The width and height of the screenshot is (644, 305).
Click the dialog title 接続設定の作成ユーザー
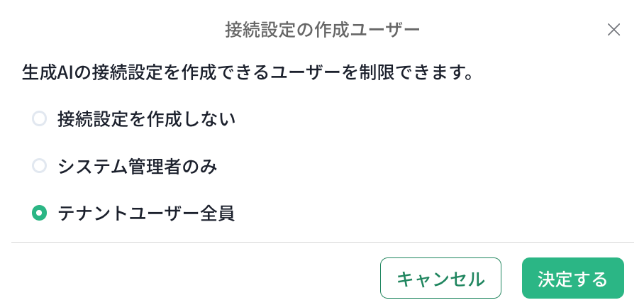pos(322,30)
